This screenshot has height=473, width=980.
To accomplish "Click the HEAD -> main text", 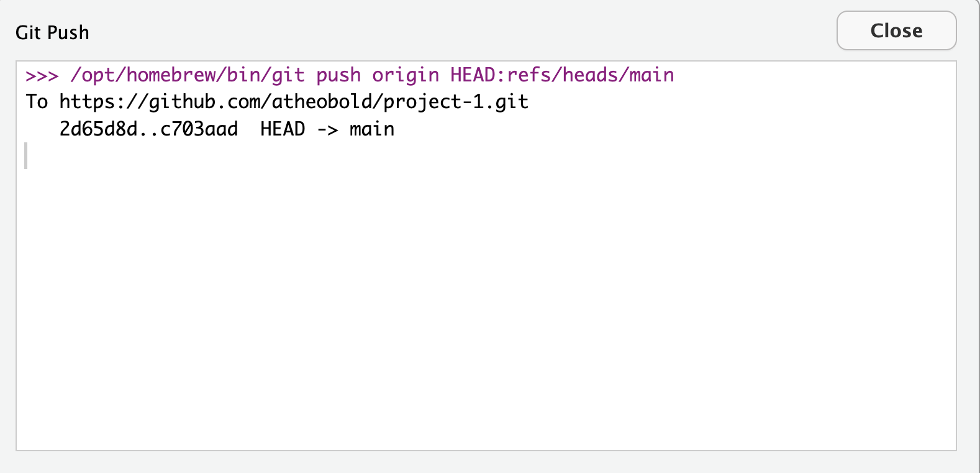I will pyautogui.click(x=326, y=129).
